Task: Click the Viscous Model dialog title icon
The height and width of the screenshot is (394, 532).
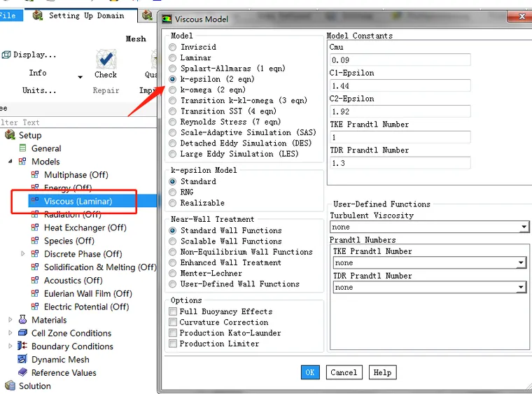Action: pos(167,19)
